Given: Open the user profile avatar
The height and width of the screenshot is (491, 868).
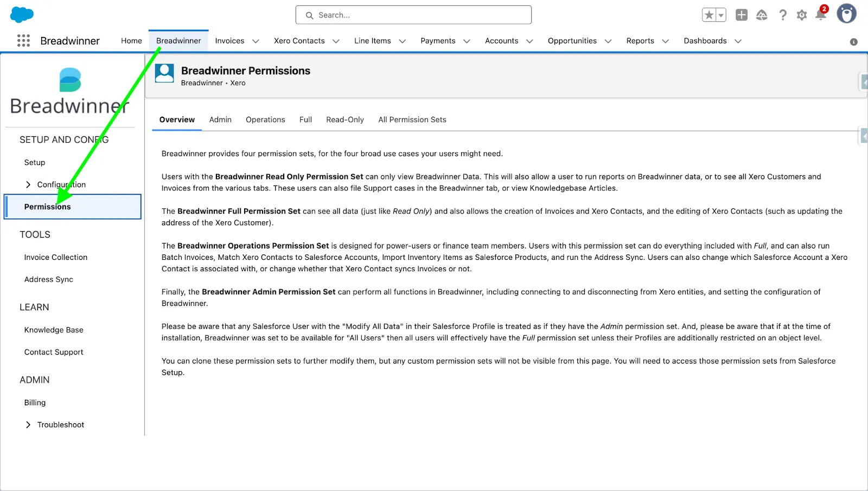Looking at the screenshot, I should click(846, 14).
